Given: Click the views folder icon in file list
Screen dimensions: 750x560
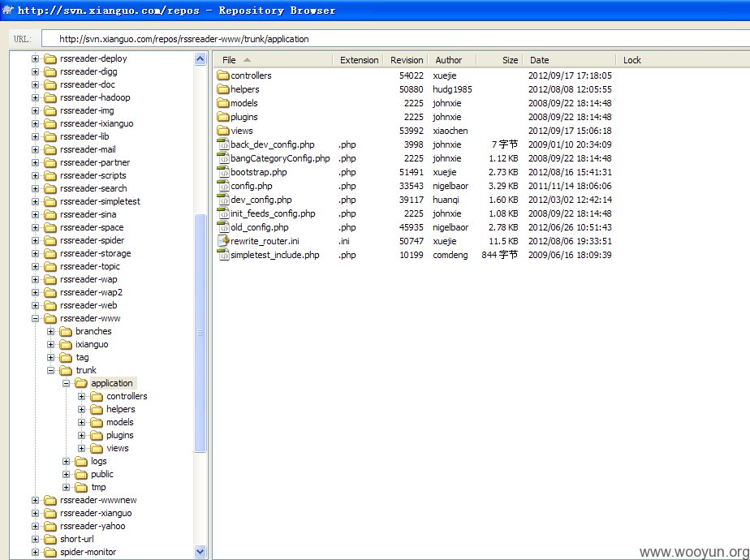Looking at the screenshot, I should pos(223,131).
